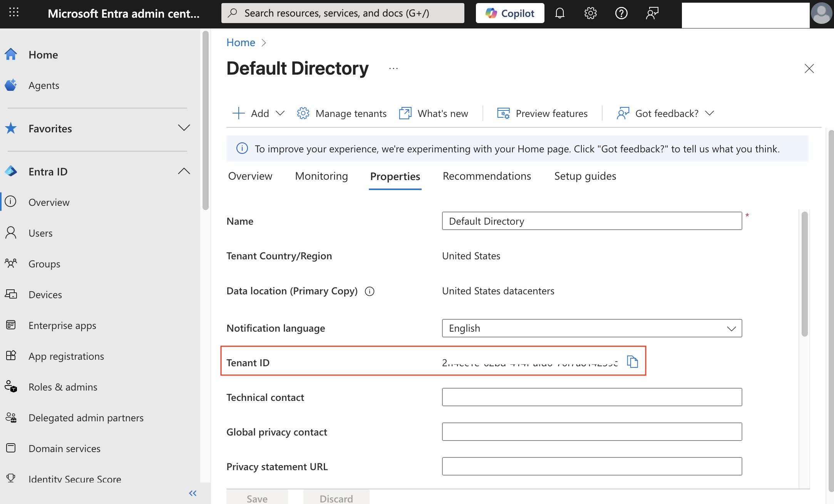Viewport: 834px width, 504px height.
Task: Collapse the Entra ID section
Action: 184,171
